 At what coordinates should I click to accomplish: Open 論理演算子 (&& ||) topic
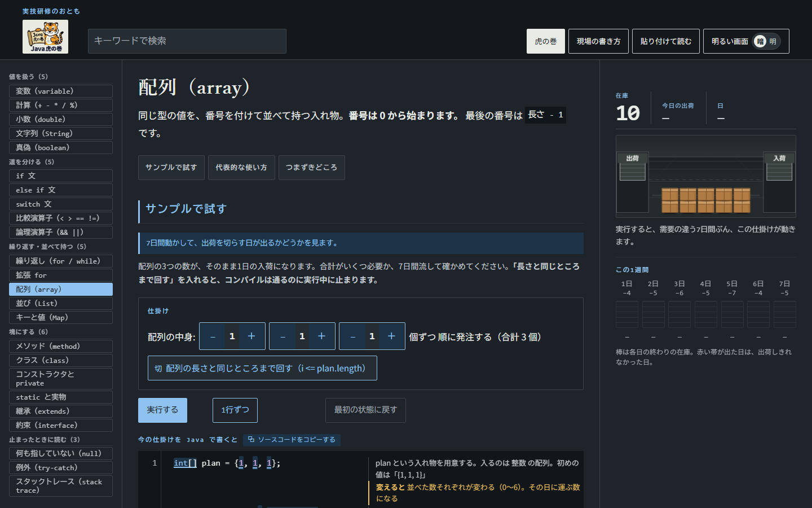click(x=61, y=232)
